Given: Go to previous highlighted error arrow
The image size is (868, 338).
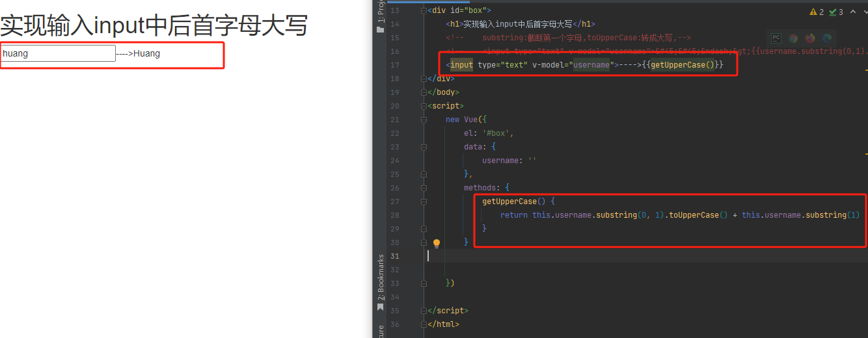Looking at the screenshot, I should (853, 12).
